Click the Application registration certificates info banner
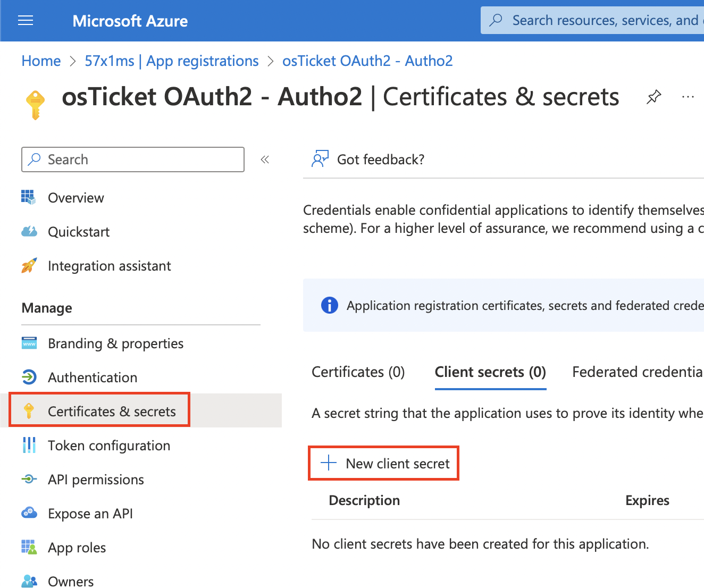Viewport: 704px width, 588px height. coord(504,305)
